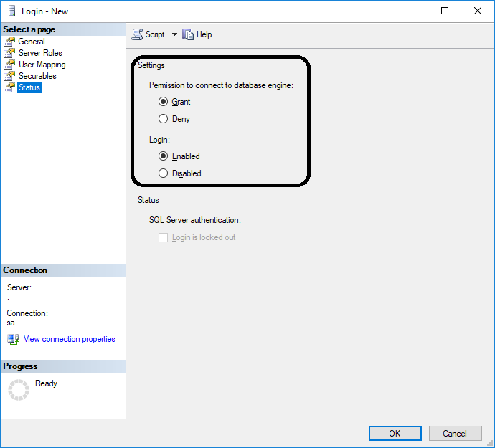495x448 pixels.
Task: Open the Server Roles page
Action: (40, 53)
